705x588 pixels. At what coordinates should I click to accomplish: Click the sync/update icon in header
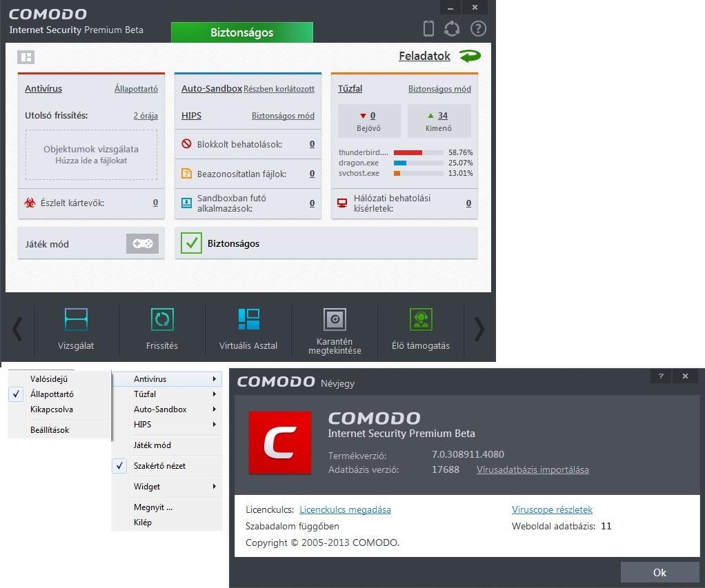click(452, 29)
